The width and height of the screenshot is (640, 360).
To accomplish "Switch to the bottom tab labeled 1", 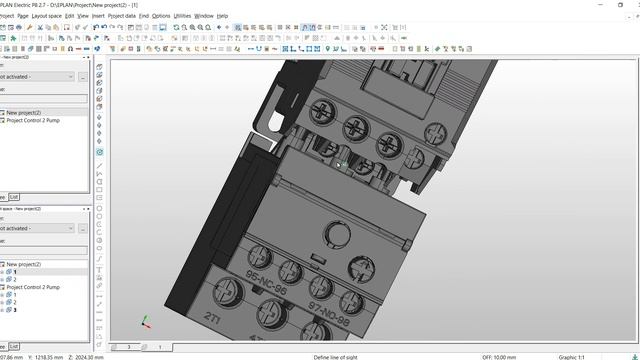I will coord(159,347).
